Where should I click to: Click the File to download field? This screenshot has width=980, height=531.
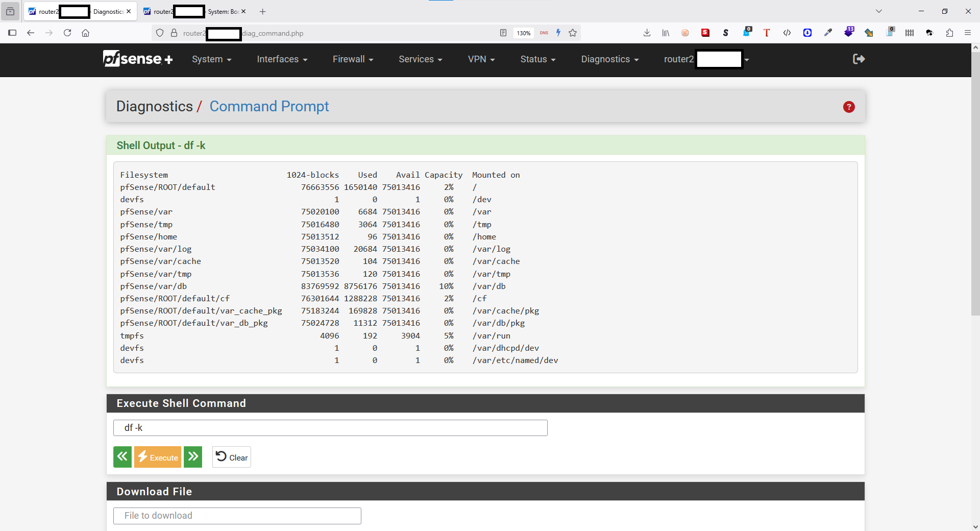click(237, 516)
